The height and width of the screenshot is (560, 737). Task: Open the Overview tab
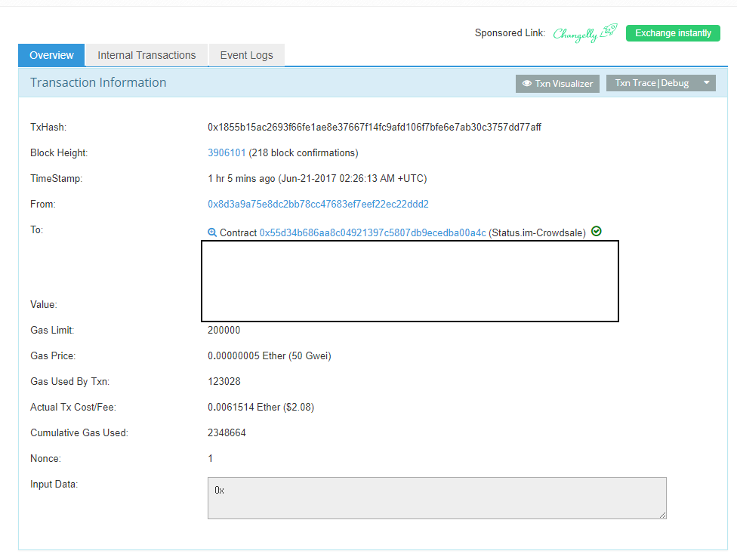(51, 55)
